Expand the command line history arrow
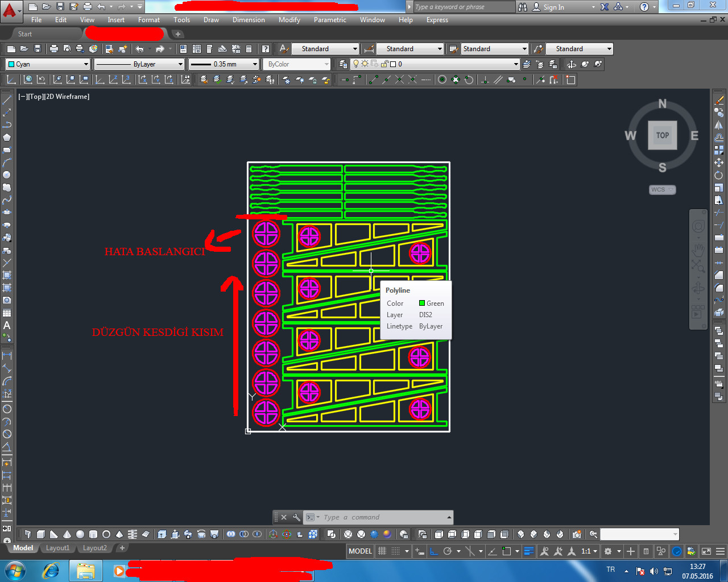Viewport: 728px width, 582px height. point(449,517)
